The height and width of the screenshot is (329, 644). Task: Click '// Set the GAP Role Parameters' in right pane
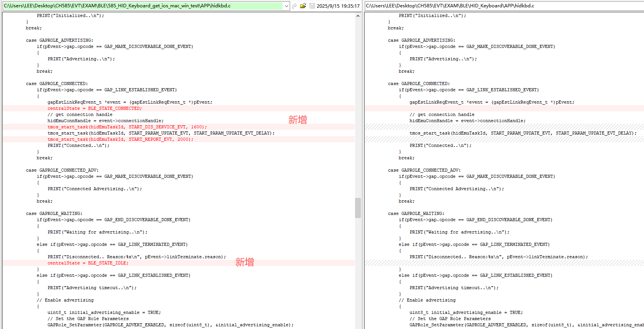(x=450, y=319)
